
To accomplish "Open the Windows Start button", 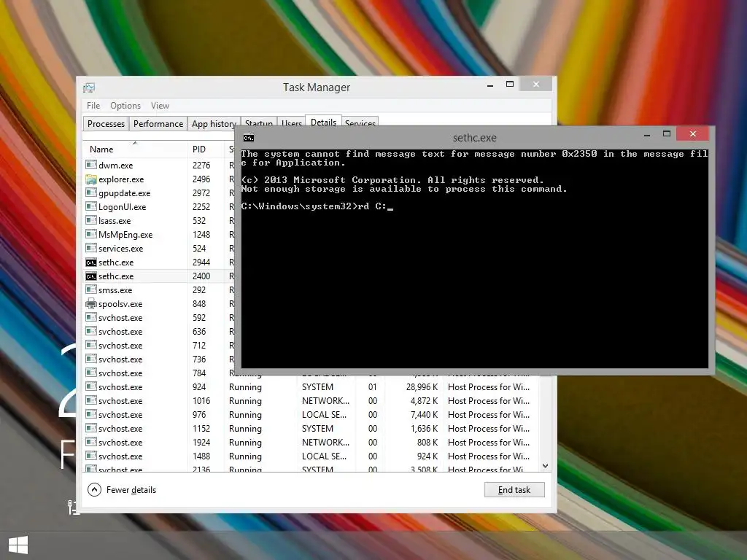I will tap(18, 545).
